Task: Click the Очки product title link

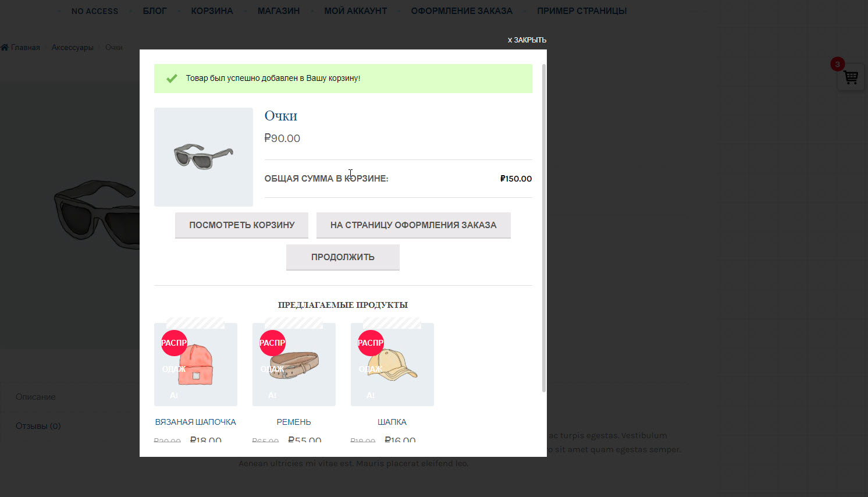Action: [x=280, y=116]
